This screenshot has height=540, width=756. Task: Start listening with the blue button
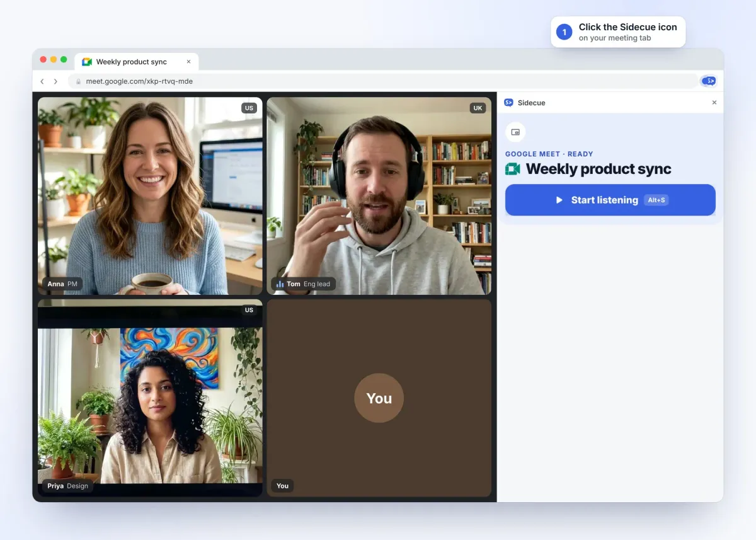coord(610,200)
